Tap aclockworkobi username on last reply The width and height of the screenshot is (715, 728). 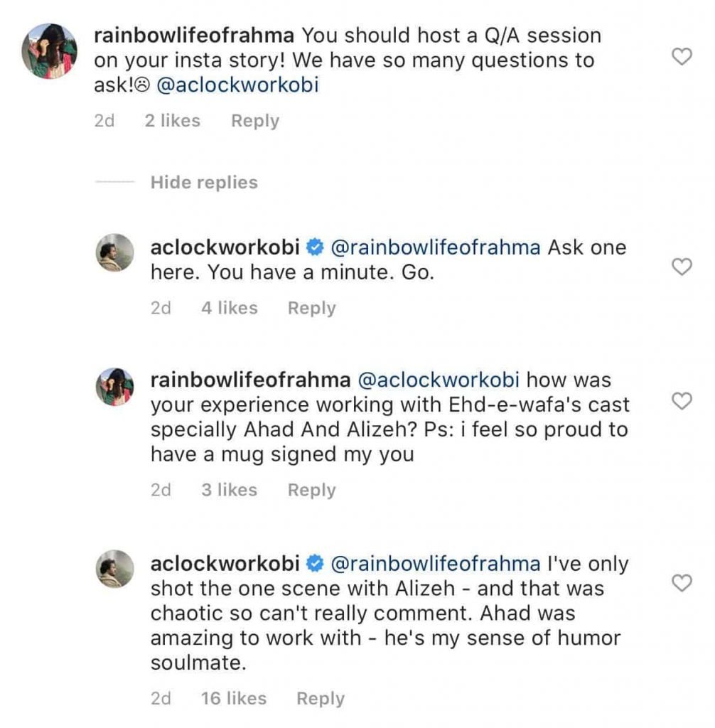tap(224, 564)
